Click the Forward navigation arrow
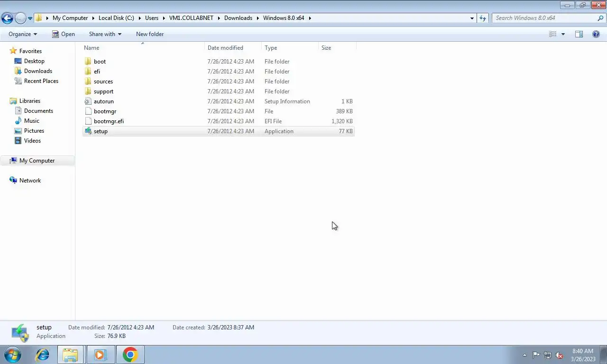 20,18
